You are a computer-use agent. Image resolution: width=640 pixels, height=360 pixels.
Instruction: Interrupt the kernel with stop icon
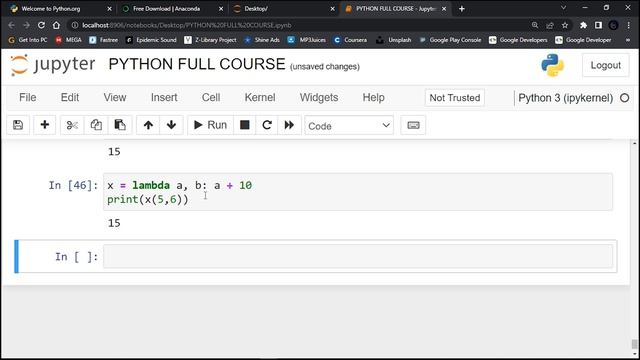tap(244, 125)
